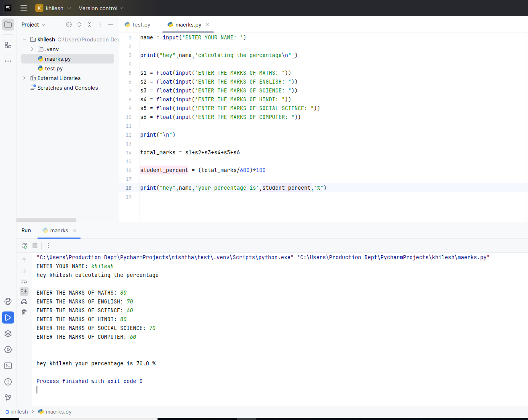Select .venv folder in tree
The image size is (528, 420).
48,49
